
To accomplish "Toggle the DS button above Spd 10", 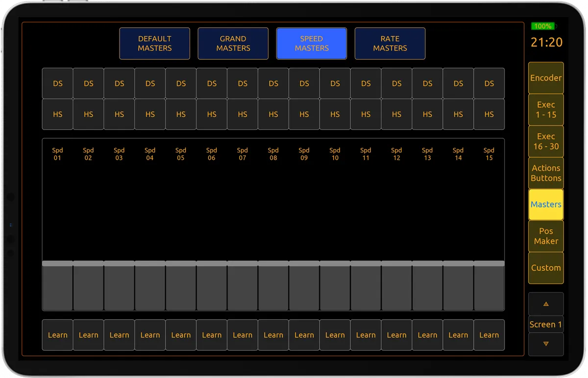I will pyautogui.click(x=335, y=84).
